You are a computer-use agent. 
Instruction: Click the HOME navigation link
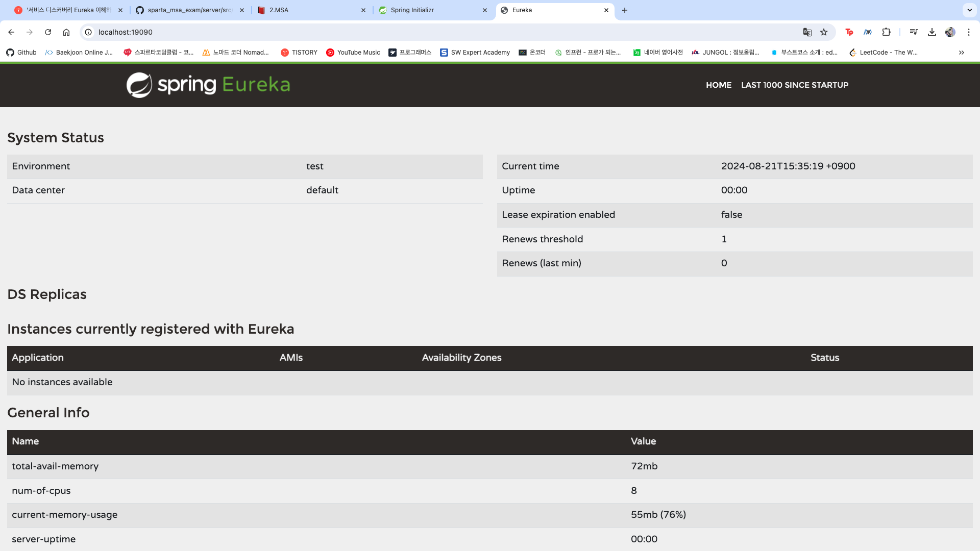(719, 85)
